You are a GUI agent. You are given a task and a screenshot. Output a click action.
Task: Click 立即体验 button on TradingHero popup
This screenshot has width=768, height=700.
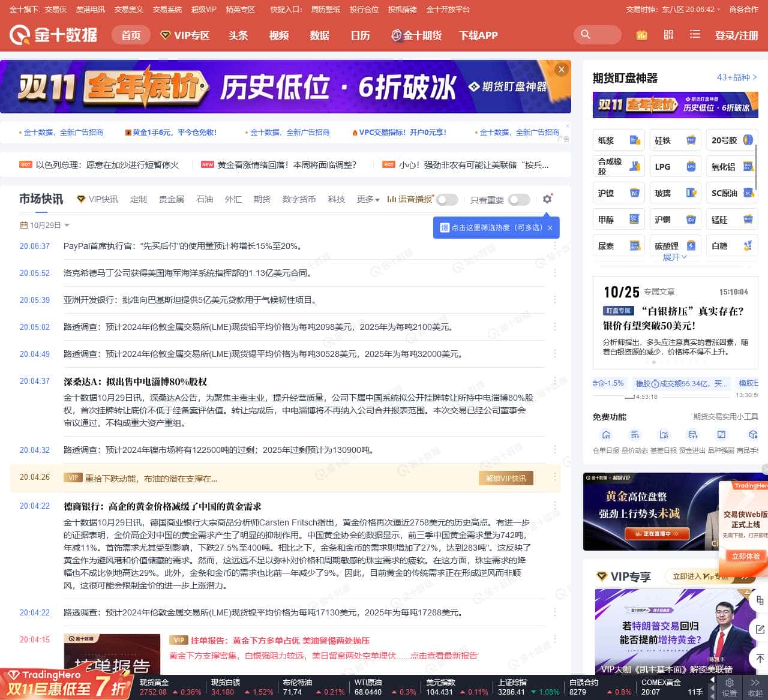[x=746, y=556]
